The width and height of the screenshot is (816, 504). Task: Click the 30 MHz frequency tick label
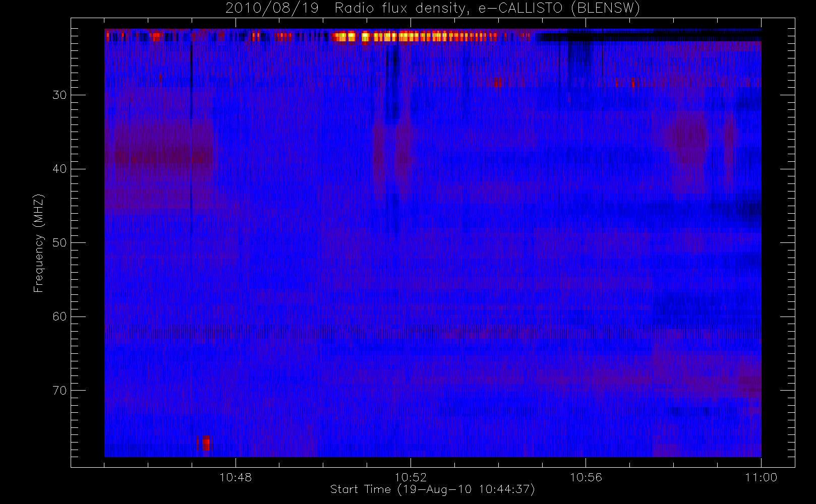pyautogui.click(x=60, y=95)
